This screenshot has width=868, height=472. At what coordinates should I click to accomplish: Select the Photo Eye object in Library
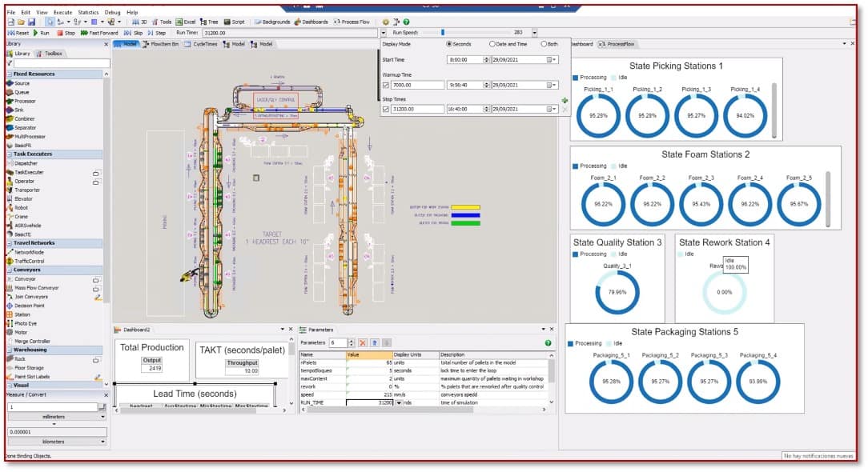[22, 323]
